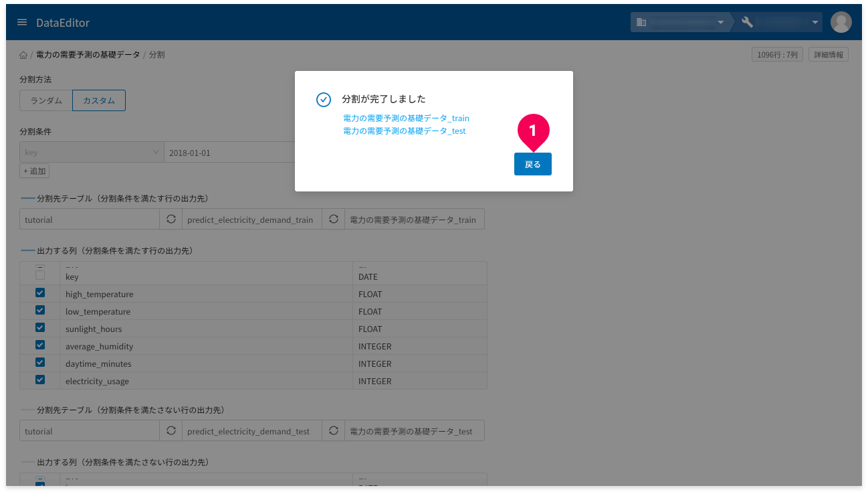This screenshot has width=868, height=494.
Task: Open the project dropdown arrow
Action: click(815, 23)
